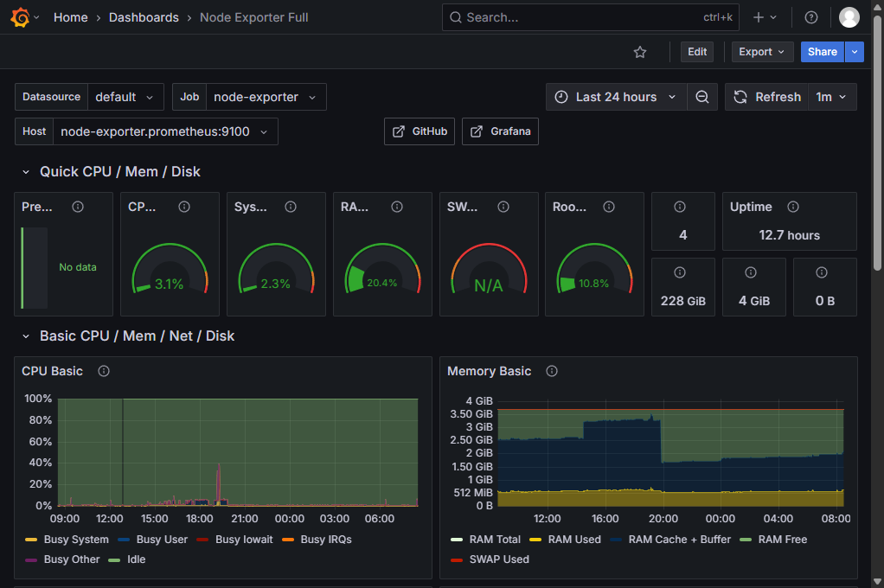Image resolution: width=884 pixels, height=588 pixels.
Task: Toggle the Idle series in CPU legend
Action: click(136, 559)
